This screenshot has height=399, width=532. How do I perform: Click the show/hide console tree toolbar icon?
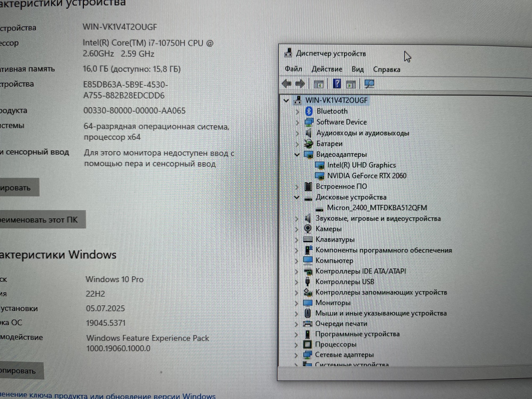click(x=318, y=84)
